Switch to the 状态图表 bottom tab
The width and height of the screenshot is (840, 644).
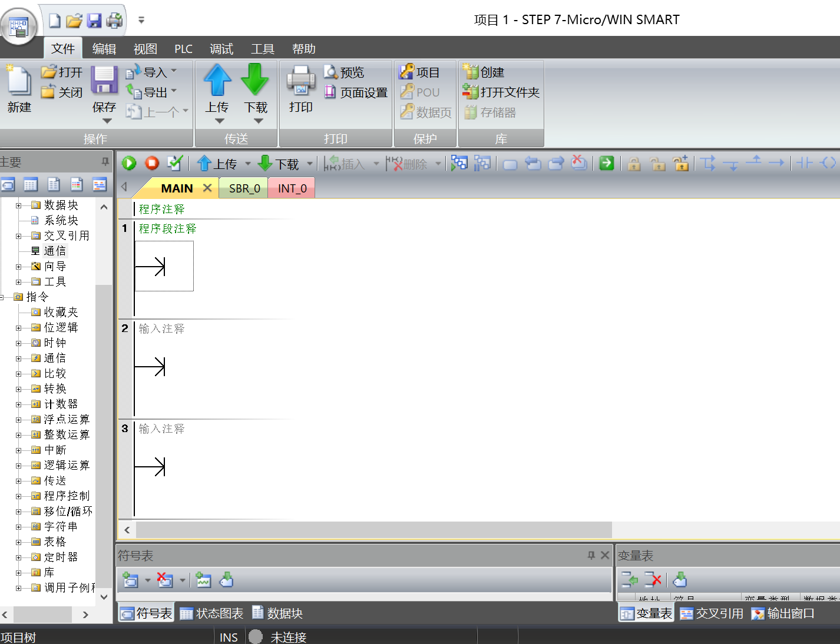coord(211,613)
